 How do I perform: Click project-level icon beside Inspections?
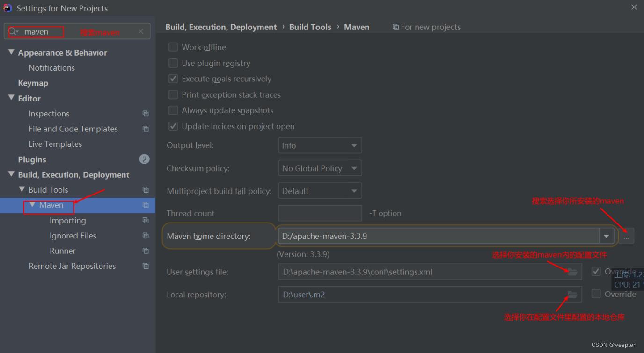tap(146, 114)
